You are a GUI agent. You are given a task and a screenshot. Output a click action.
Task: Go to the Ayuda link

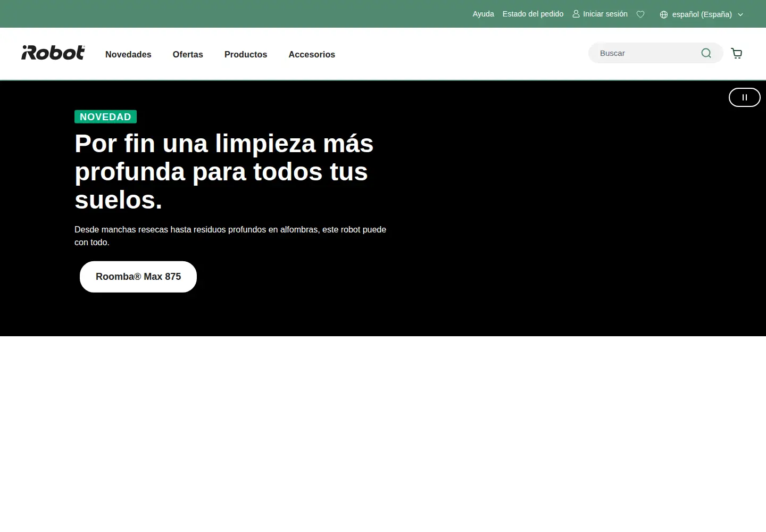(x=483, y=14)
